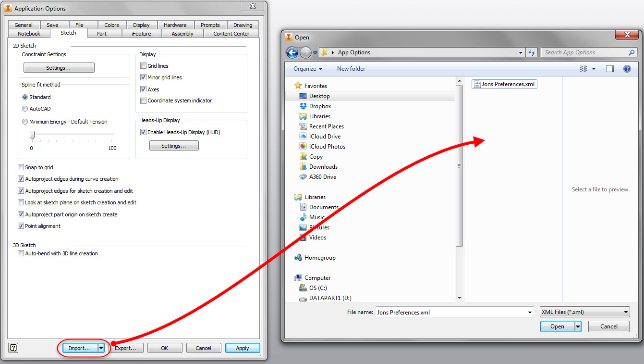Expand the Import button's dropdown arrow
The image size is (644, 364).
100,348
